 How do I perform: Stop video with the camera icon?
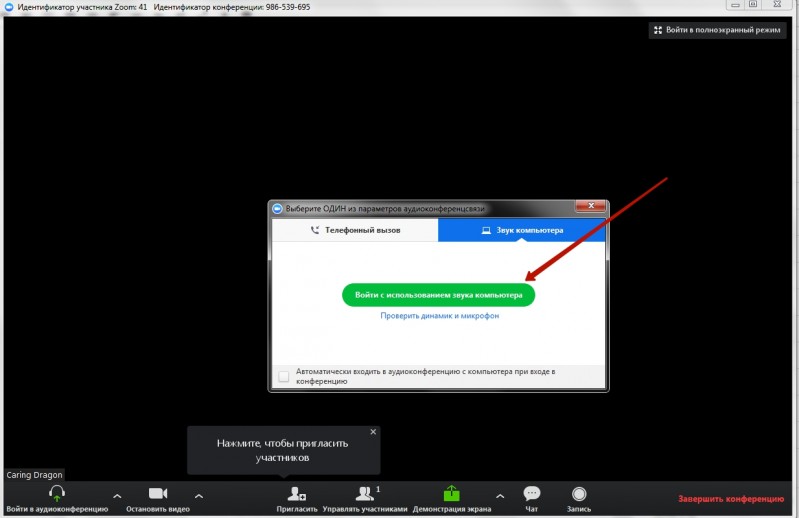click(158, 493)
